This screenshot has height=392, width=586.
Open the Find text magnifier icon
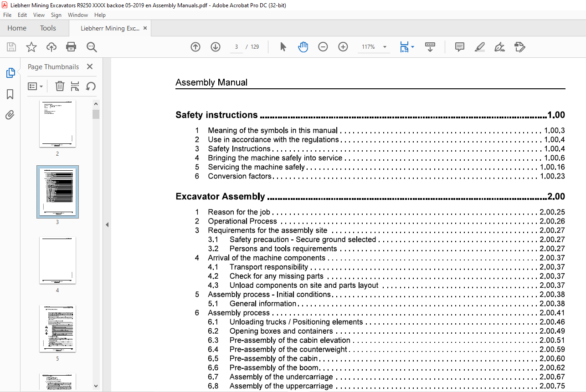pyautogui.click(x=92, y=47)
